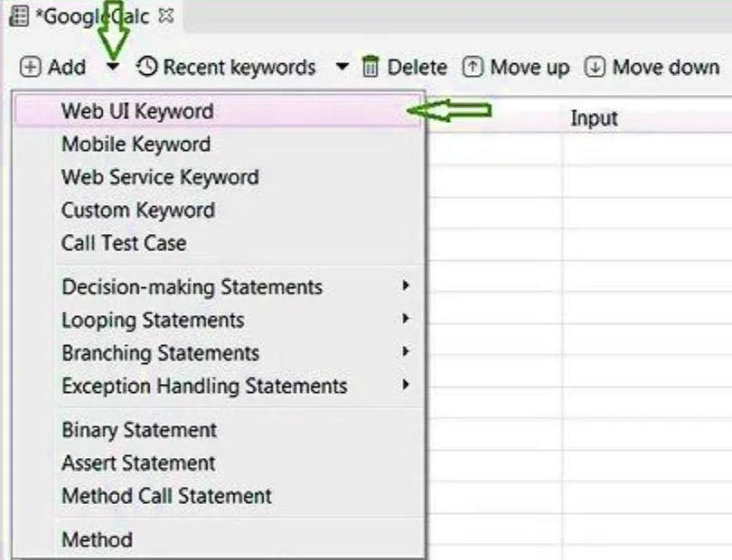Click the Delete trash icon
The height and width of the screenshot is (560, 732).
(371, 68)
